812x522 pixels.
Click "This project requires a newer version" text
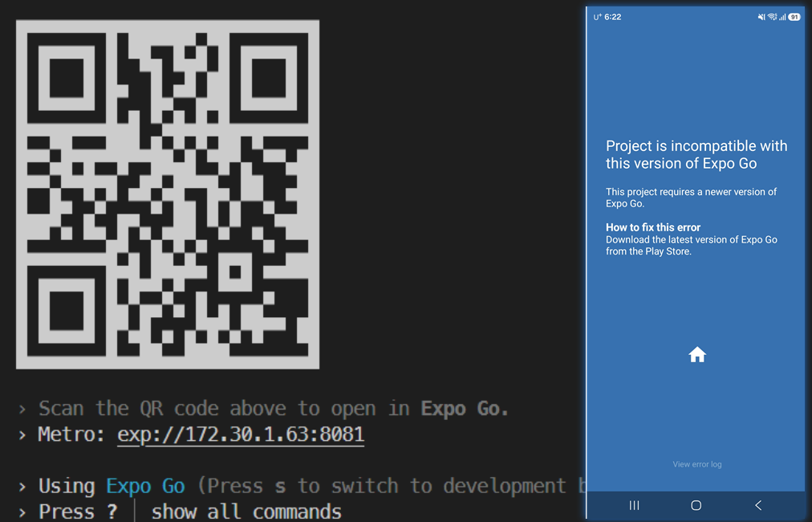(692, 198)
